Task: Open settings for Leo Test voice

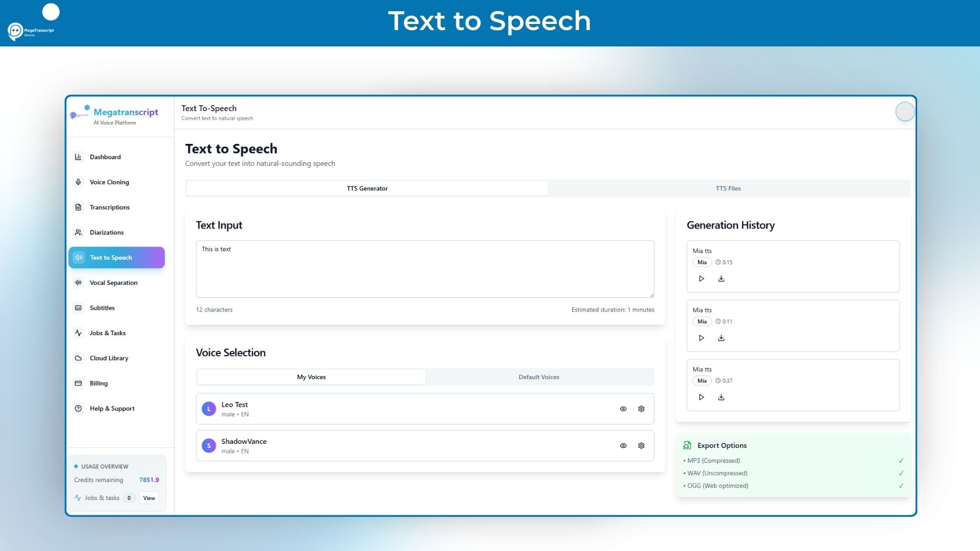Action: 641,409
